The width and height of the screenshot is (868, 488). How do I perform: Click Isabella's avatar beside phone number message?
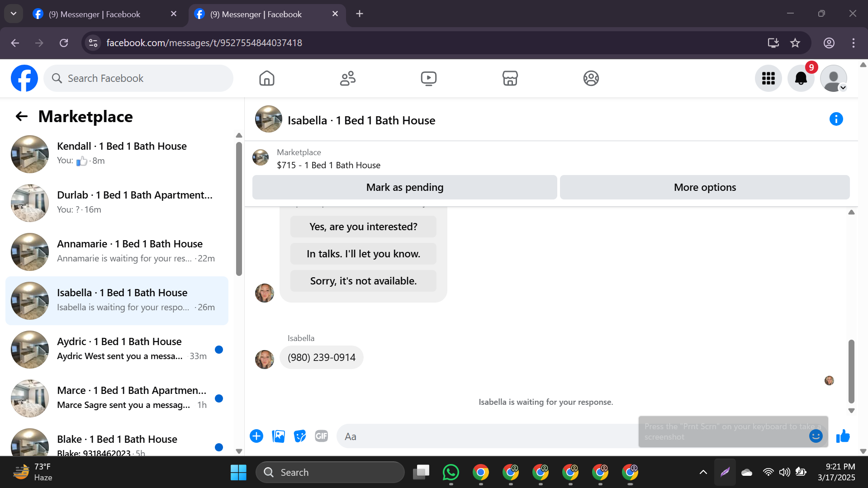pos(265,360)
